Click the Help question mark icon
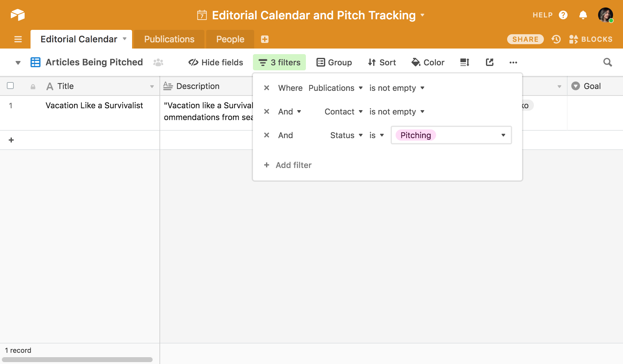The image size is (623, 364). pos(563,15)
